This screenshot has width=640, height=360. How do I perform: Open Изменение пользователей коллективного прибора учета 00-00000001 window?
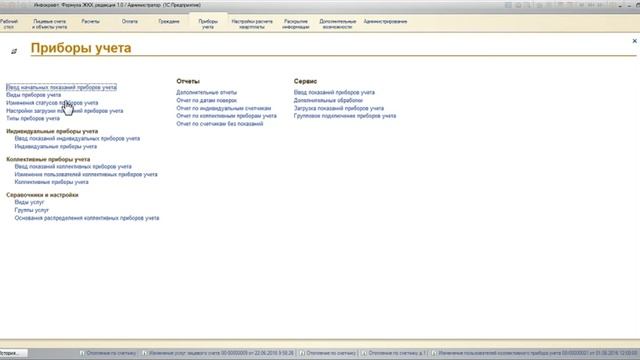tap(535, 353)
